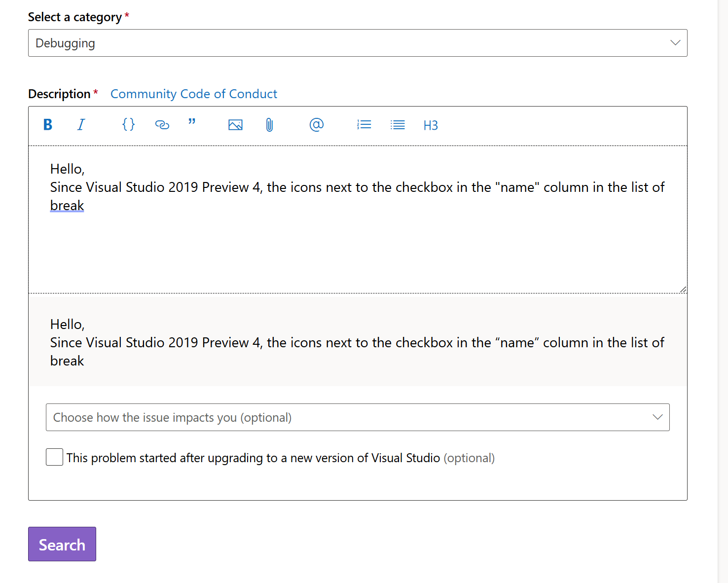Image resolution: width=728 pixels, height=583 pixels.
Task: Click chevron arrow on category selector
Action: pyautogui.click(x=675, y=43)
